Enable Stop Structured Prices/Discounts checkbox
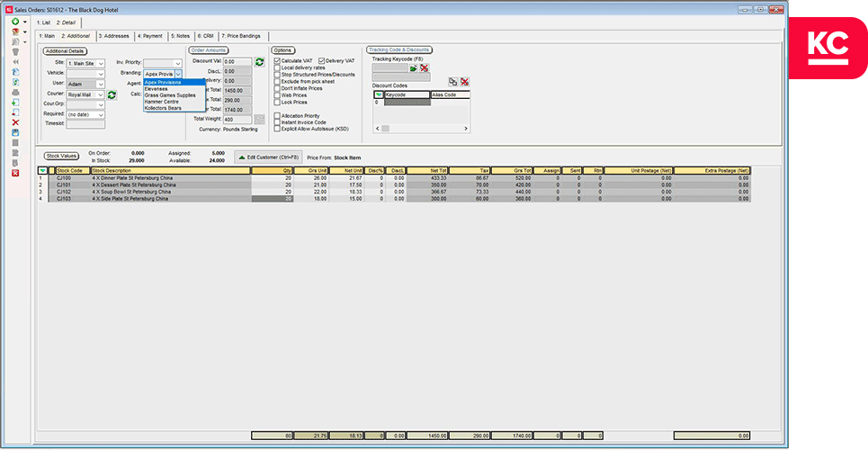The width and height of the screenshot is (868, 450). (x=277, y=75)
